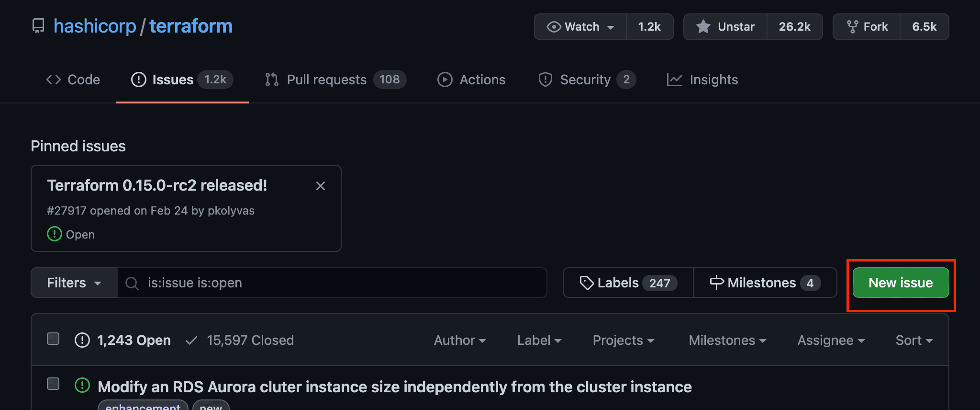
Task: Click the search magnifier icon
Action: [x=132, y=283]
